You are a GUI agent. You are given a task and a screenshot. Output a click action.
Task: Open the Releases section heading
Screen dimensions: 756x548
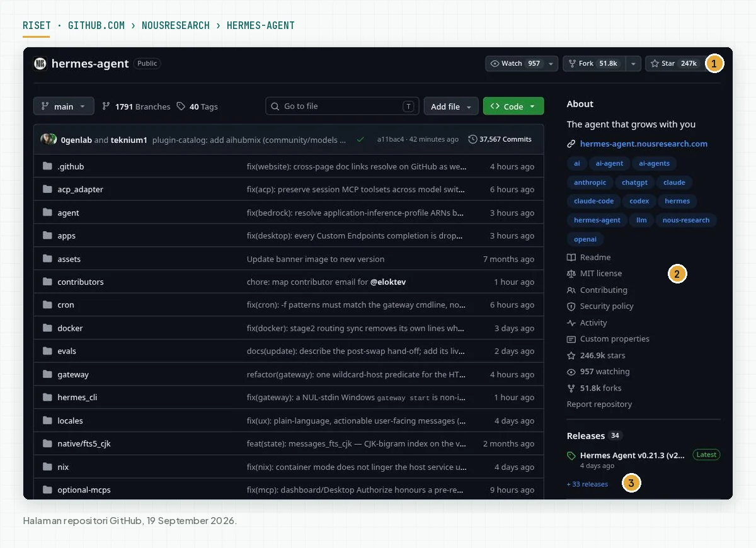[x=586, y=436]
